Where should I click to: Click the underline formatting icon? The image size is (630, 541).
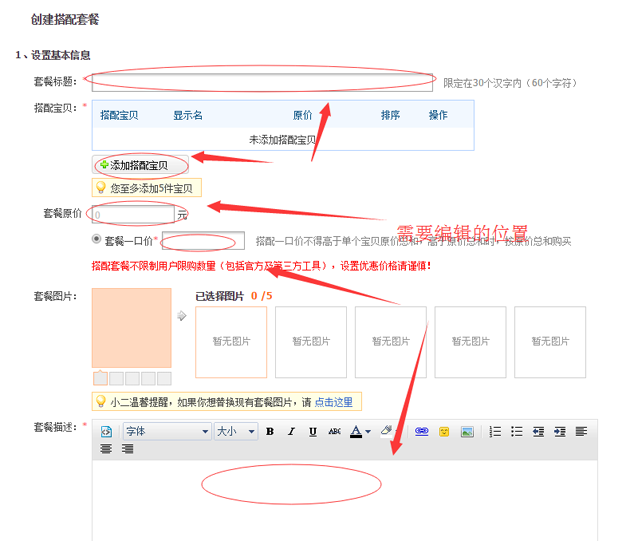pos(313,432)
